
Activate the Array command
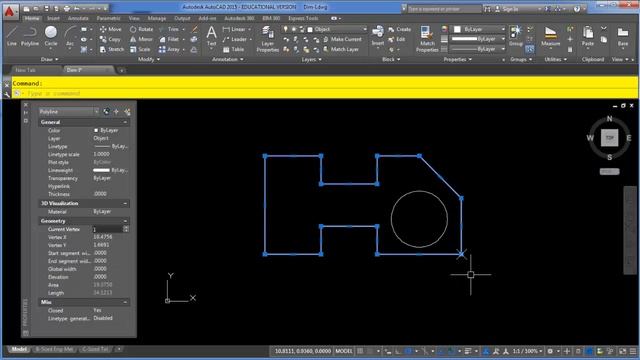point(169,49)
